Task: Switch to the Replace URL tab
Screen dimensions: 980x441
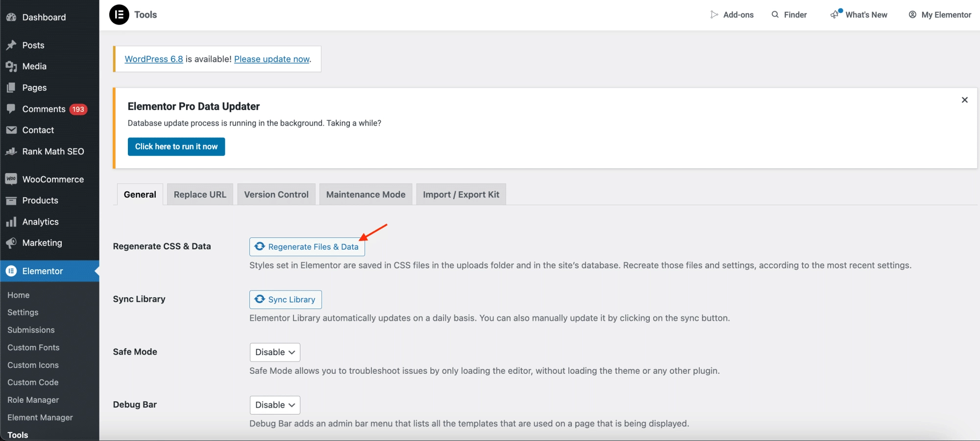Action: [200, 195]
